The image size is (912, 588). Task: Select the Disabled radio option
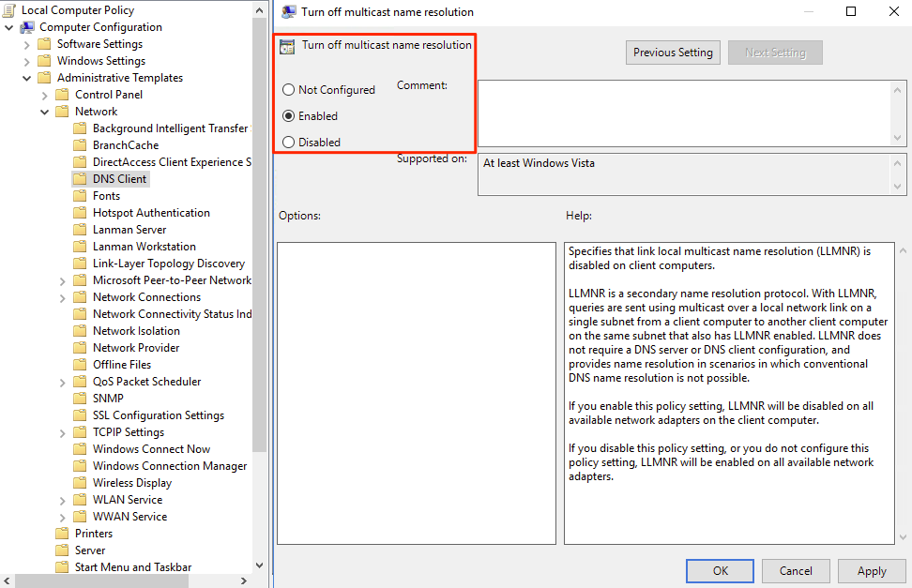289,143
